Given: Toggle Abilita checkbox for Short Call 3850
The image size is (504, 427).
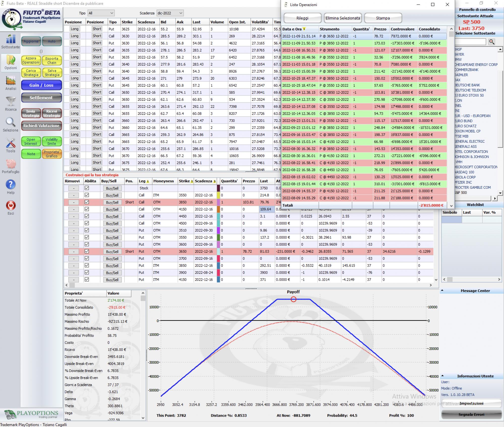Looking at the screenshot, I should coord(87,202).
